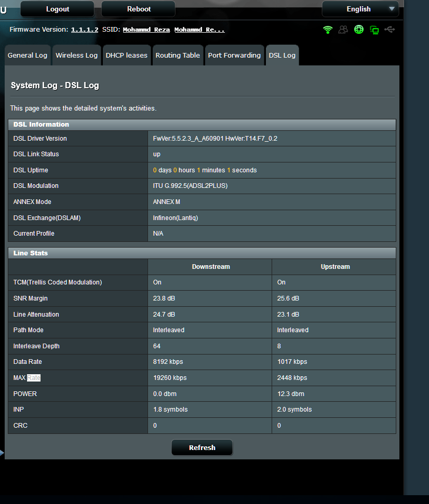The height and width of the screenshot is (504, 429).
Task: Click the Line Stats section header
Action: point(202,253)
